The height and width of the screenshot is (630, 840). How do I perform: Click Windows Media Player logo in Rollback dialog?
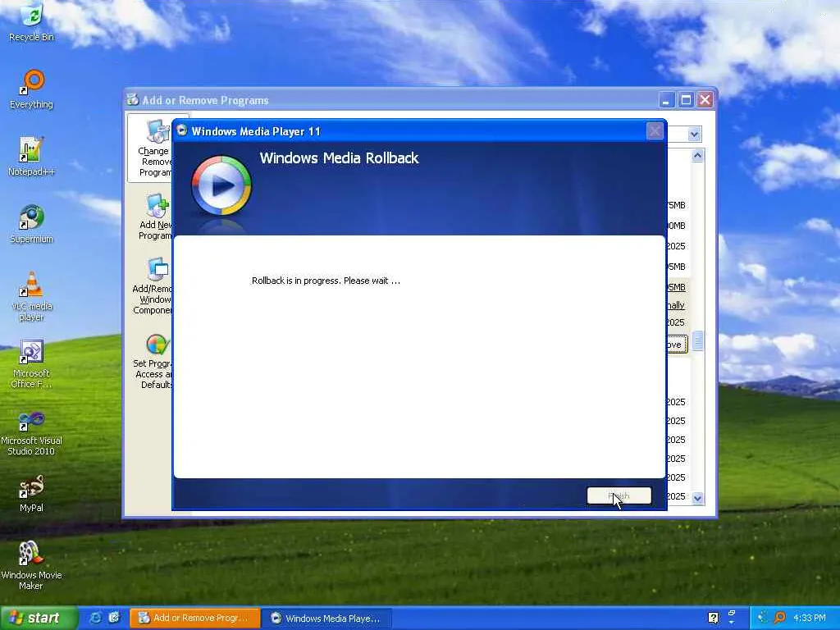(221, 186)
